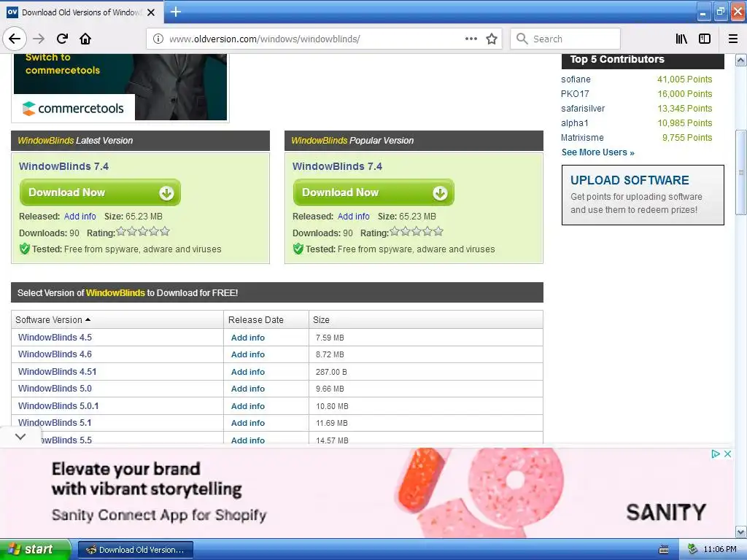The width and height of the screenshot is (747, 560).
Task: Click the commercetools advertisement
Action: 120,87
